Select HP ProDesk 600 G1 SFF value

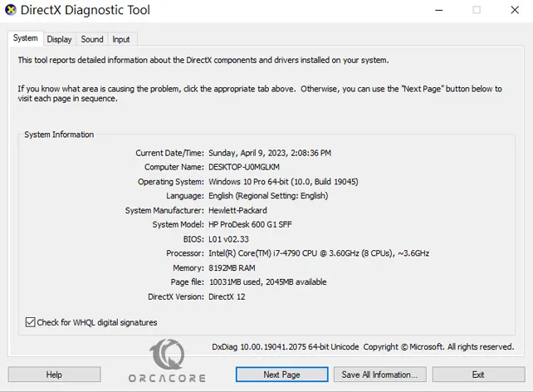pos(250,224)
